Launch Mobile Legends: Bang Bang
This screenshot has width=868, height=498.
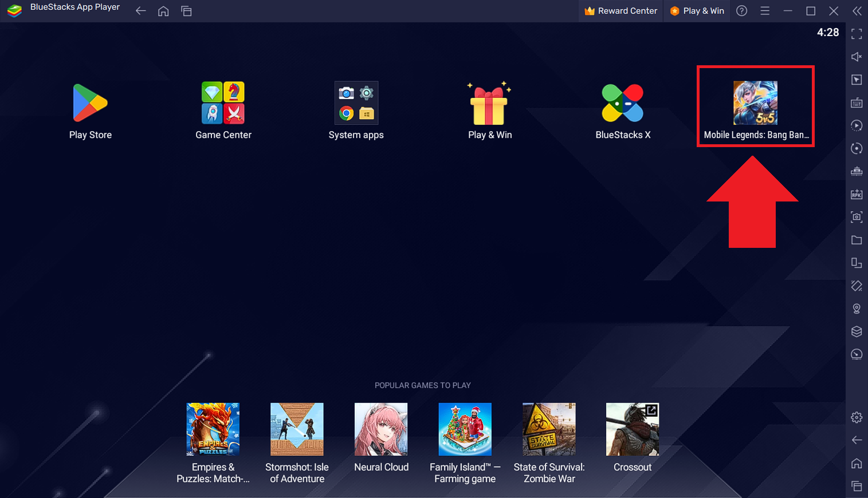point(755,104)
